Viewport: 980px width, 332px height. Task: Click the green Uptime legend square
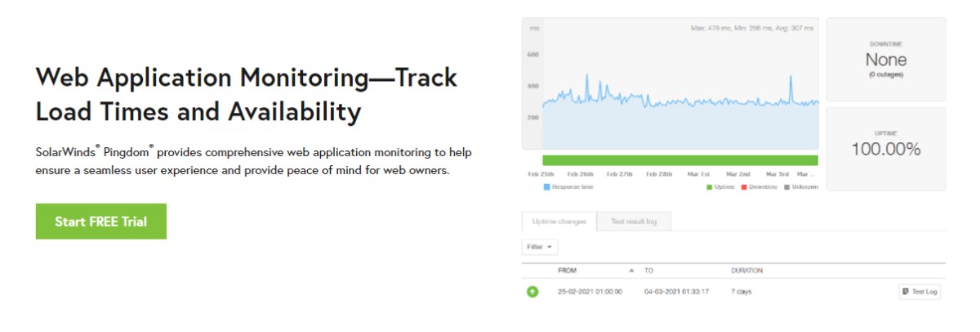[x=710, y=187]
